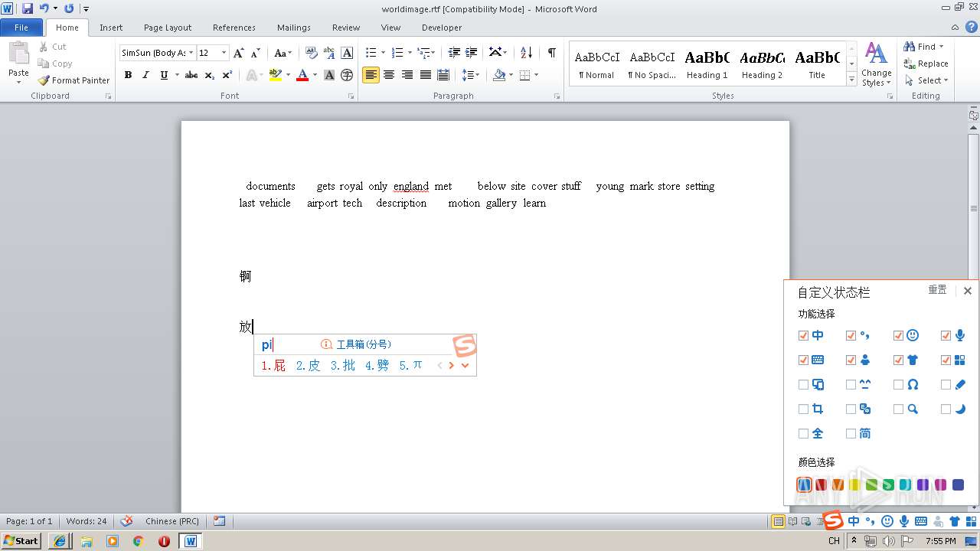
Task: Switch to the Developer tab
Action: 442,27
